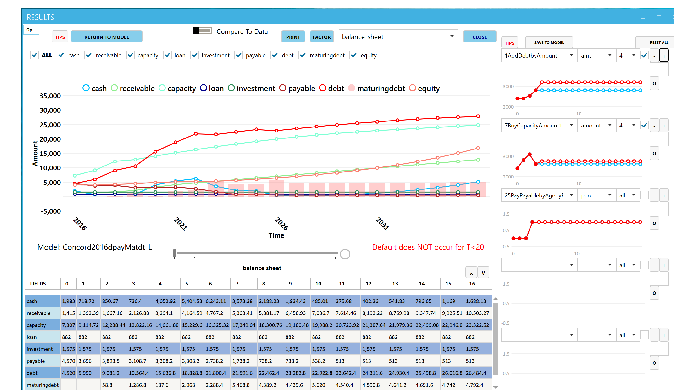This screenshot has width=680, height=390.
Task: Click the cash legend marker
Action: [86, 88]
